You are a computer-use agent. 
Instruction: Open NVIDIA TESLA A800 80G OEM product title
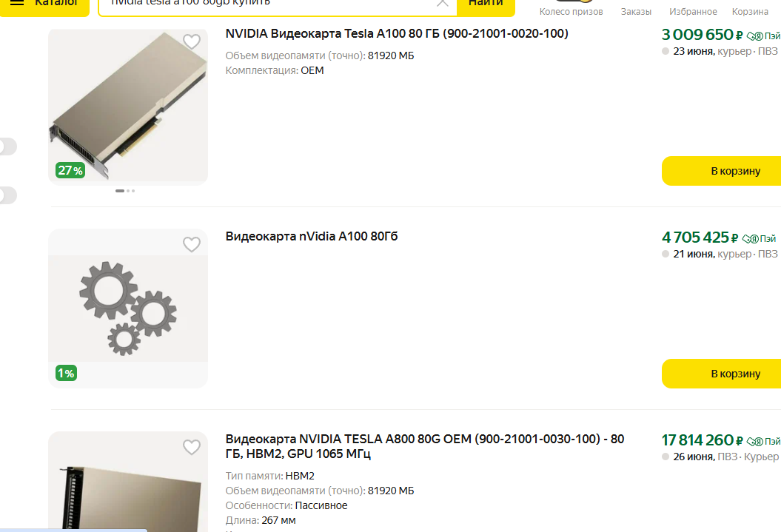pos(424,446)
